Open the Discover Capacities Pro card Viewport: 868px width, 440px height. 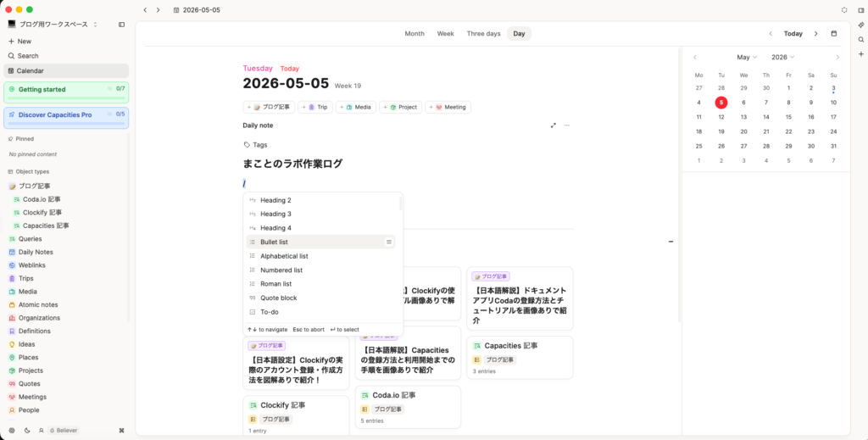click(x=66, y=118)
